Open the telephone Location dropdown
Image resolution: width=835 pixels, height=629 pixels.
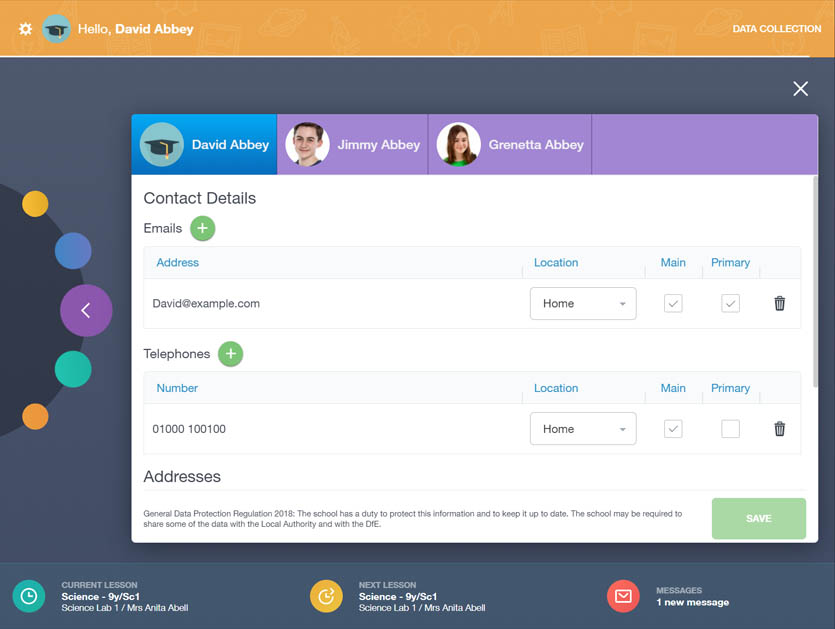click(583, 429)
